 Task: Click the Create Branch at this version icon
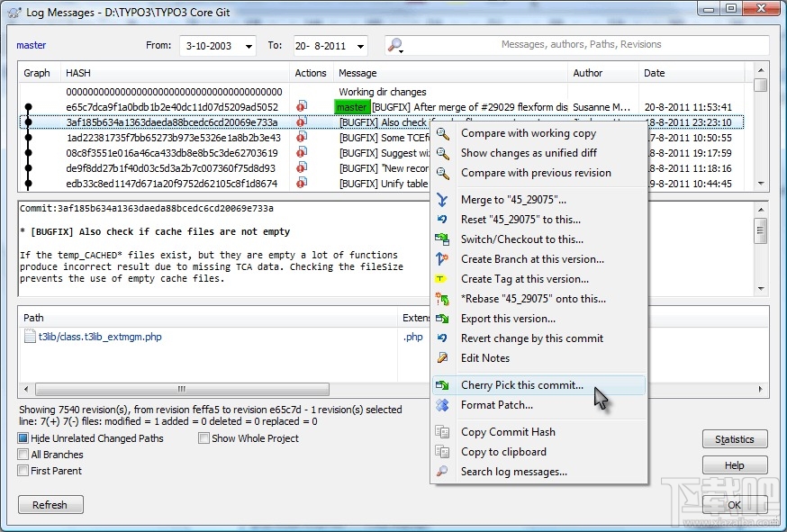click(x=442, y=259)
